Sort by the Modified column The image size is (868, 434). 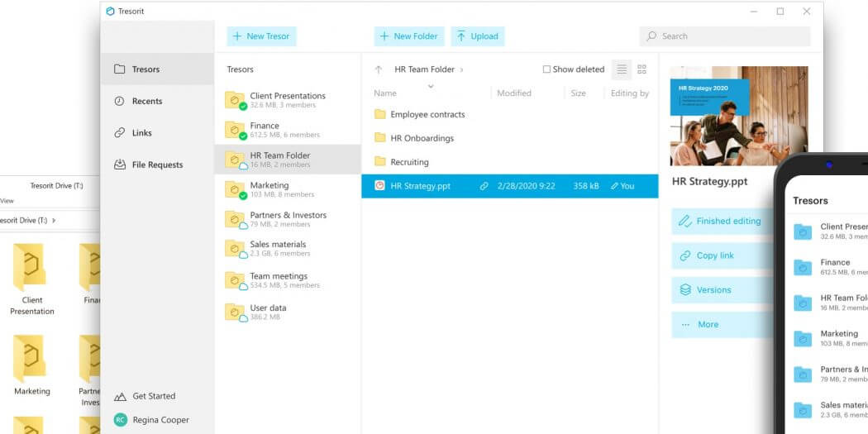(513, 93)
